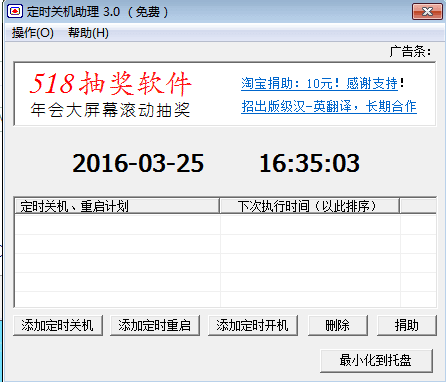Click the date 2016-03-25 text
Image resolution: width=446 pixels, height=382 pixels.
click(138, 163)
